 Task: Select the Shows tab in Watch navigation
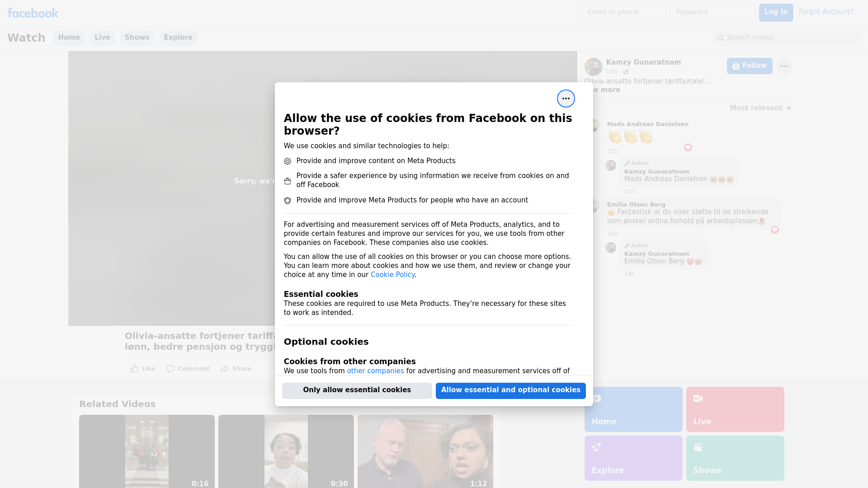click(137, 38)
